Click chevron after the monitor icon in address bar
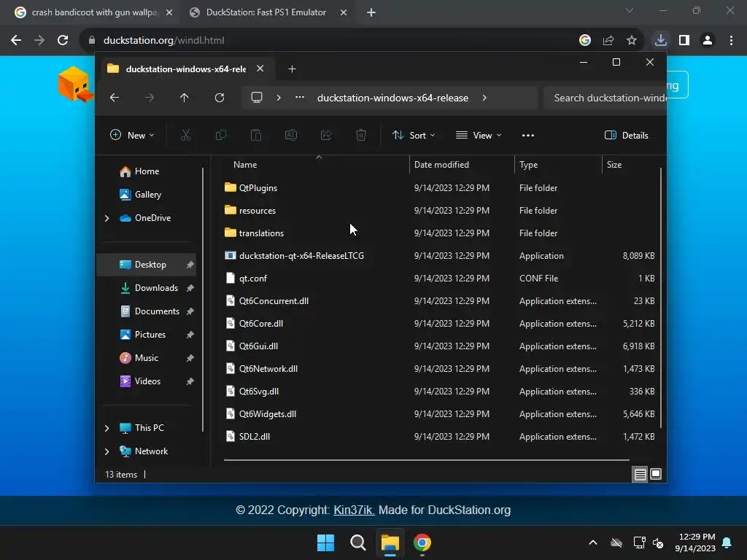This screenshot has width=747, height=560. coord(279,98)
